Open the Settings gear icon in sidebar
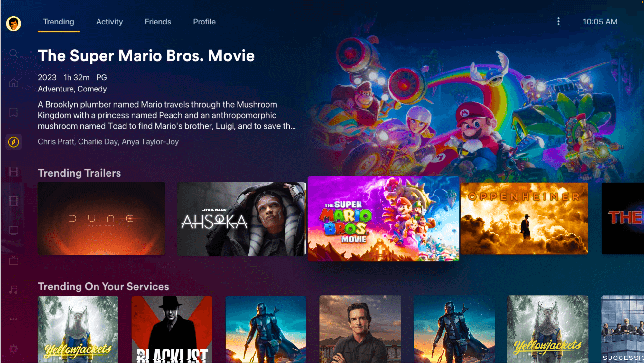644x363 pixels. pyautogui.click(x=13, y=347)
